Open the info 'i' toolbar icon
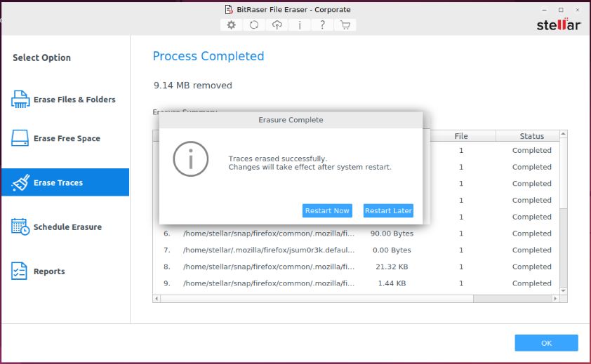 tap(300, 25)
